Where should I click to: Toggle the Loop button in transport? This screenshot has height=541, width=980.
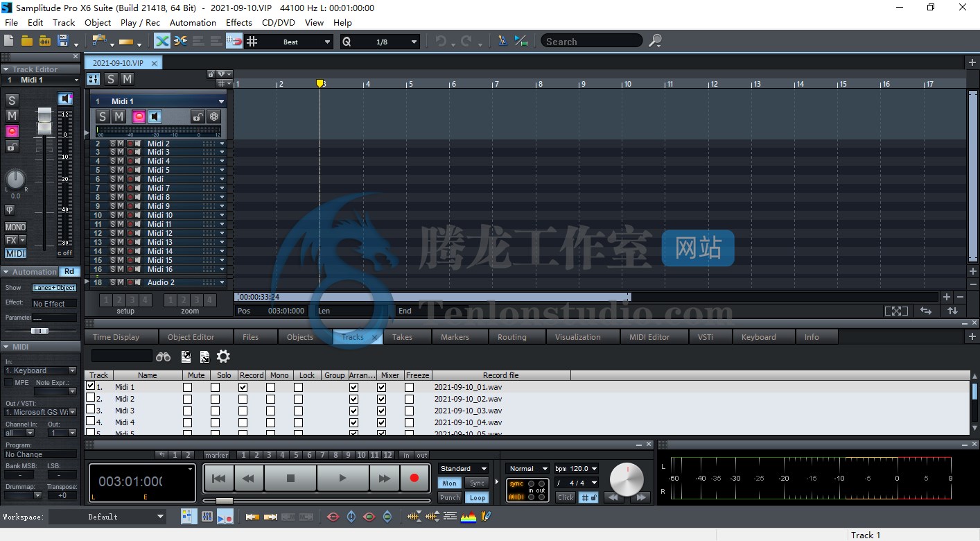[477, 497]
